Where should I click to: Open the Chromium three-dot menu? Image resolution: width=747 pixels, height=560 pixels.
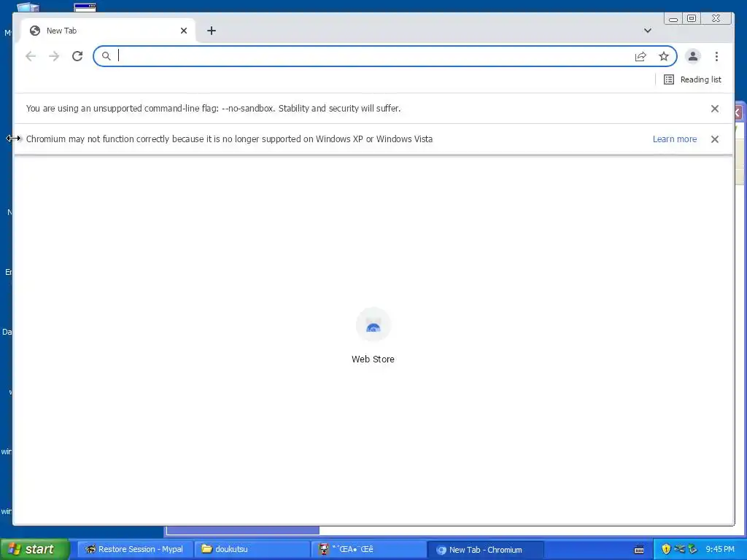point(716,56)
